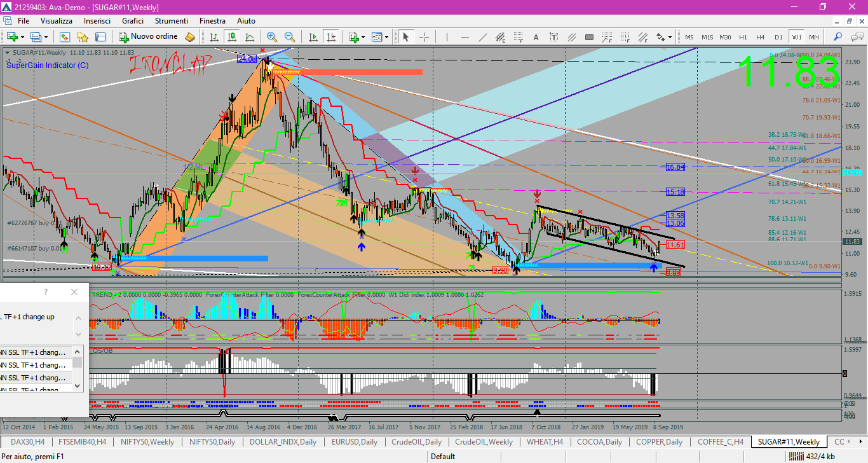Image resolution: width=868 pixels, height=463 pixels.
Task: Open the arrows objects dropdown
Action: [x=670, y=37]
